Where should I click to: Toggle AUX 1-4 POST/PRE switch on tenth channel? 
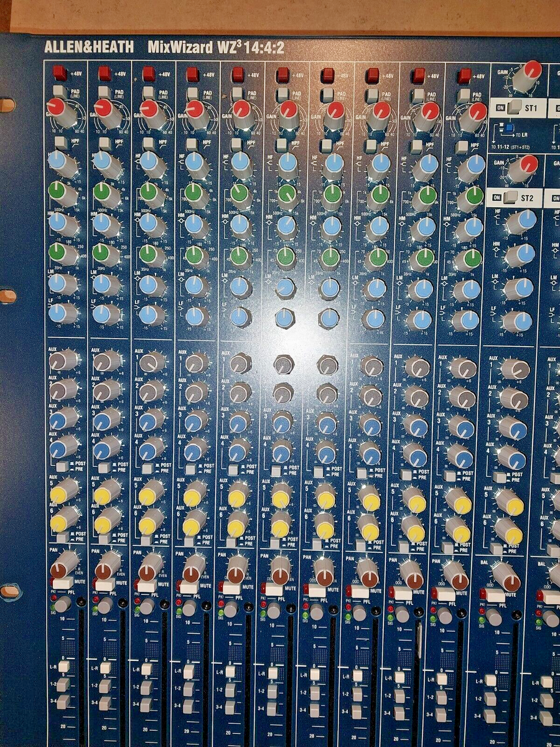449,476
